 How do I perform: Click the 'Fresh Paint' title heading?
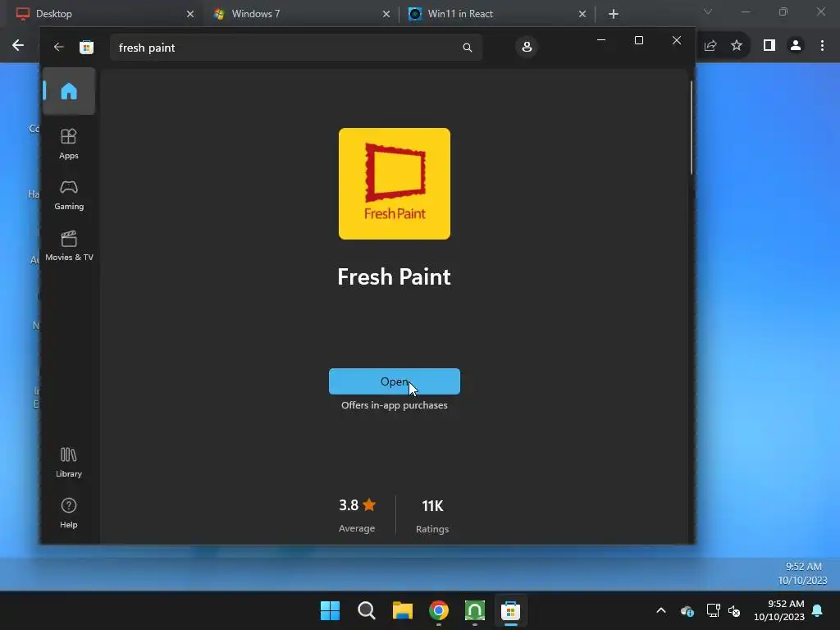pyautogui.click(x=395, y=277)
